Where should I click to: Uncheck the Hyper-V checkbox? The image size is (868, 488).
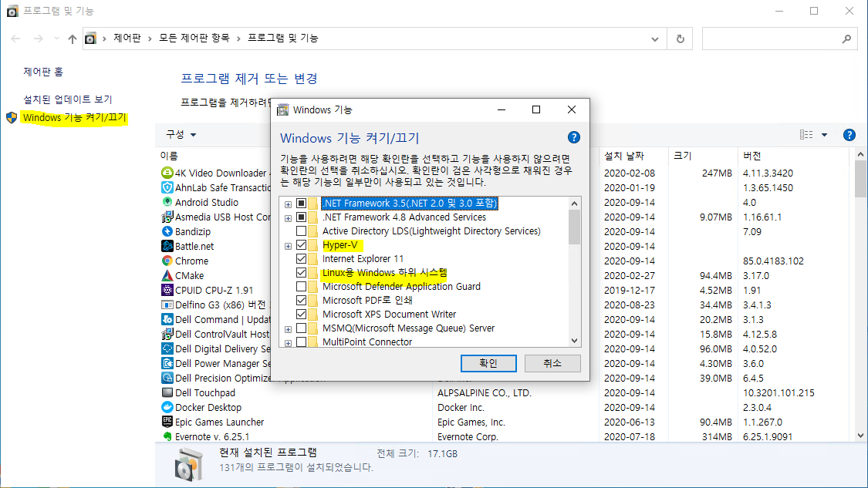pyautogui.click(x=301, y=245)
